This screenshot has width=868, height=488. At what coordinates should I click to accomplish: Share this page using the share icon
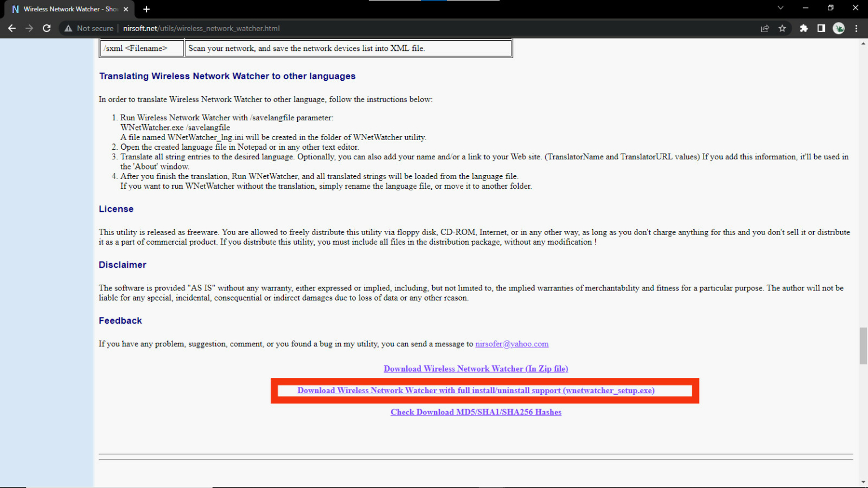pyautogui.click(x=765, y=28)
